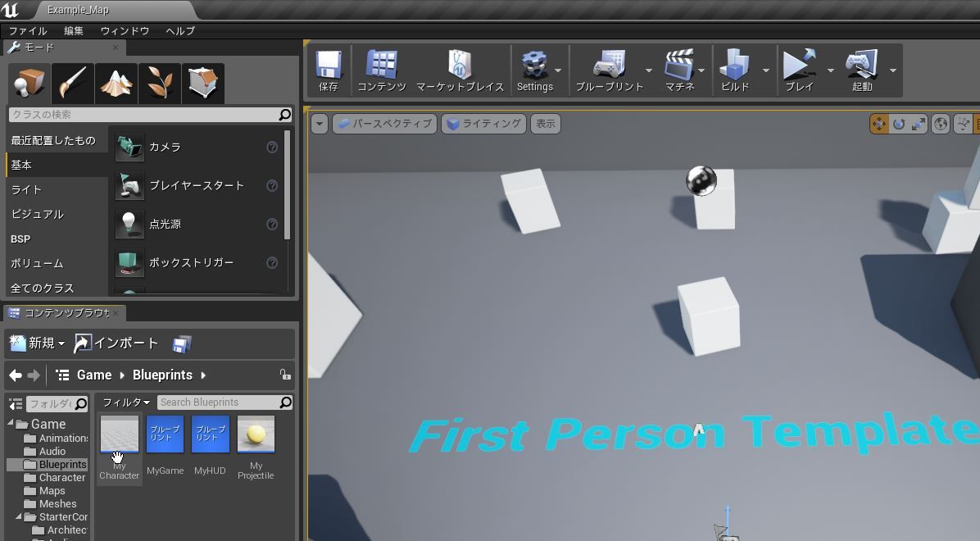The image size is (980, 541).
Task: Click the 起動 launch toolbar icon
Action: point(862,70)
